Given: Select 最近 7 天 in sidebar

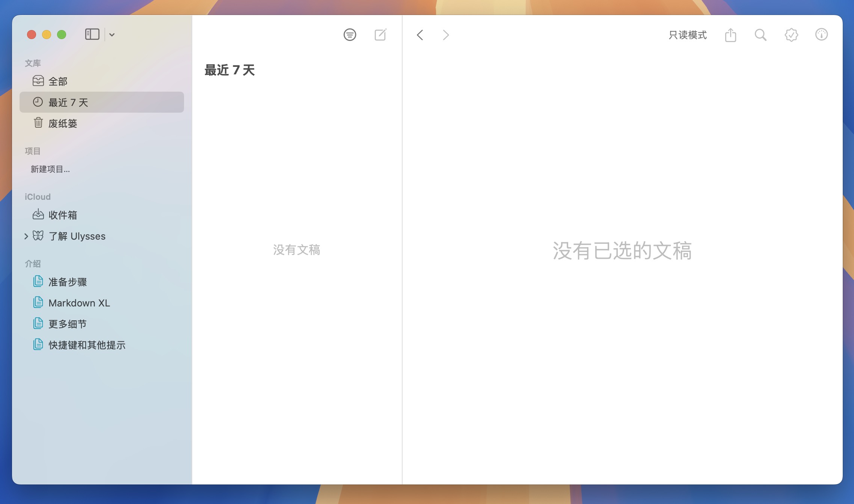Looking at the screenshot, I should [102, 102].
